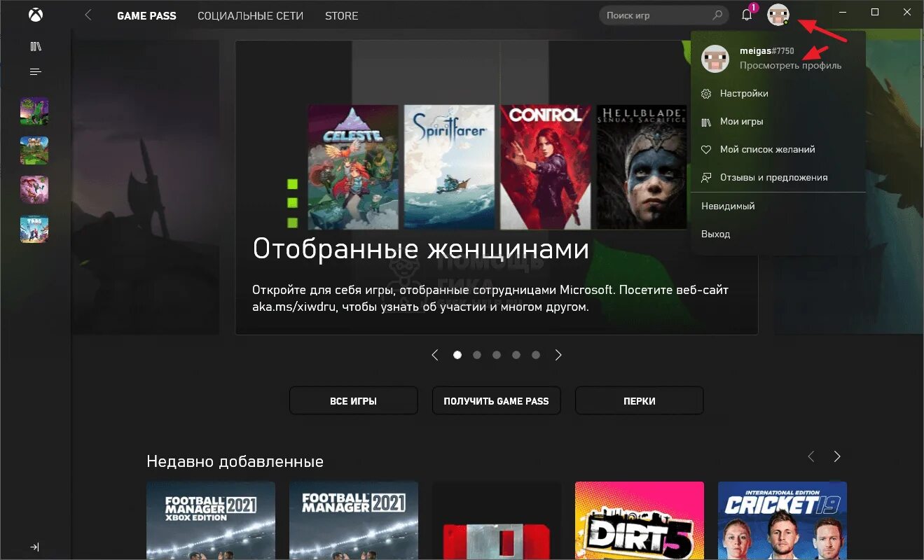Click the profile avatar in the title bar

pos(778,15)
